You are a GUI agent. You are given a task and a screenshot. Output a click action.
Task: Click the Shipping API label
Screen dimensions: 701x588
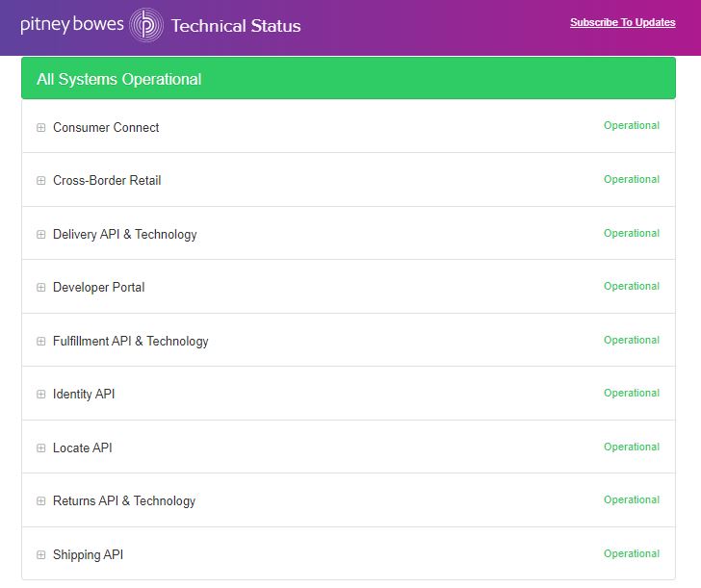click(x=88, y=555)
